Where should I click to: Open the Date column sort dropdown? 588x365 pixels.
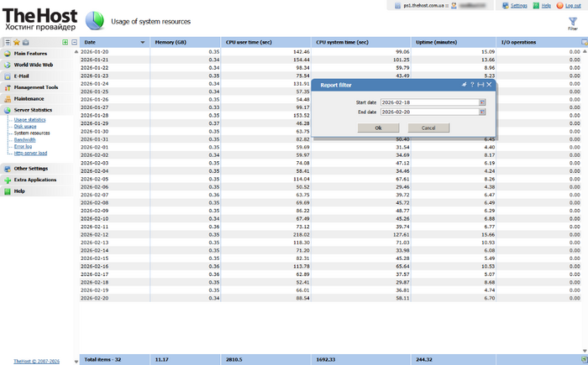point(144,42)
